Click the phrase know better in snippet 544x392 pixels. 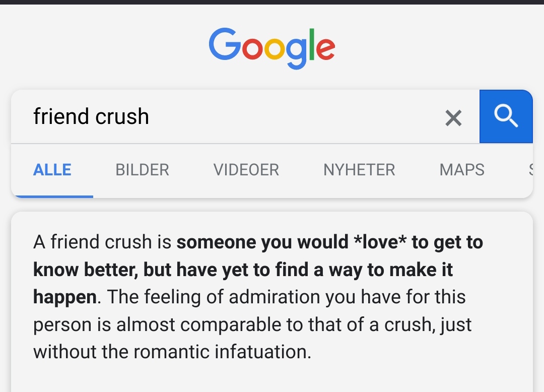(85, 270)
